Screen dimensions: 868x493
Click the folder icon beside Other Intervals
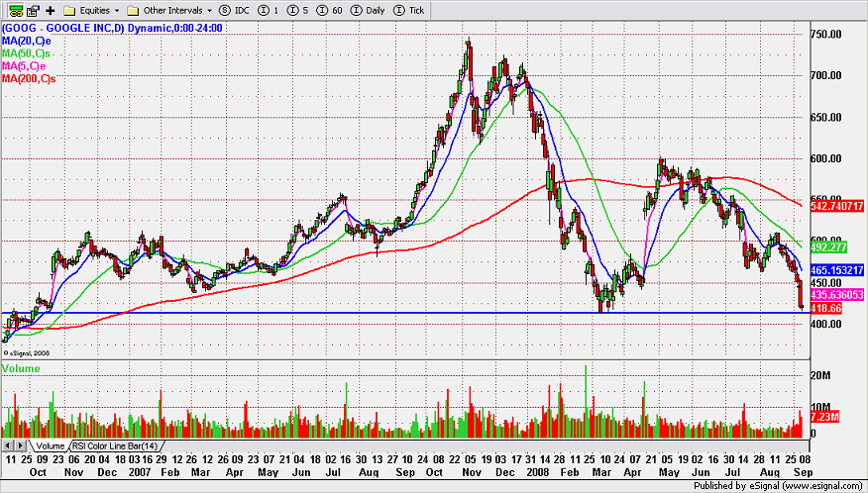(133, 11)
